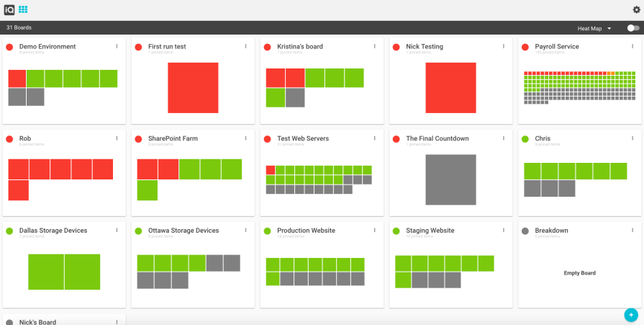This screenshot has height=325, width=644.
Task: Select the Production Website title
Action: [306, 231]
